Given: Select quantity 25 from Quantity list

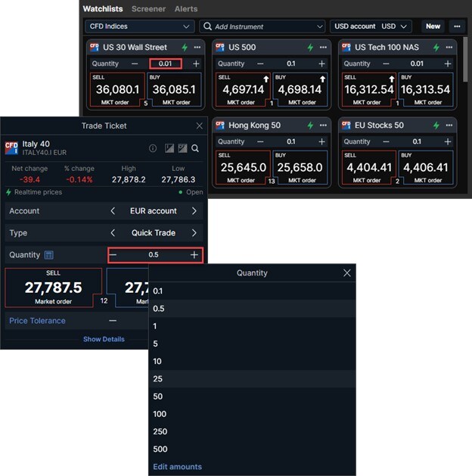Looking at the screenshot, I should coord(252,379).
